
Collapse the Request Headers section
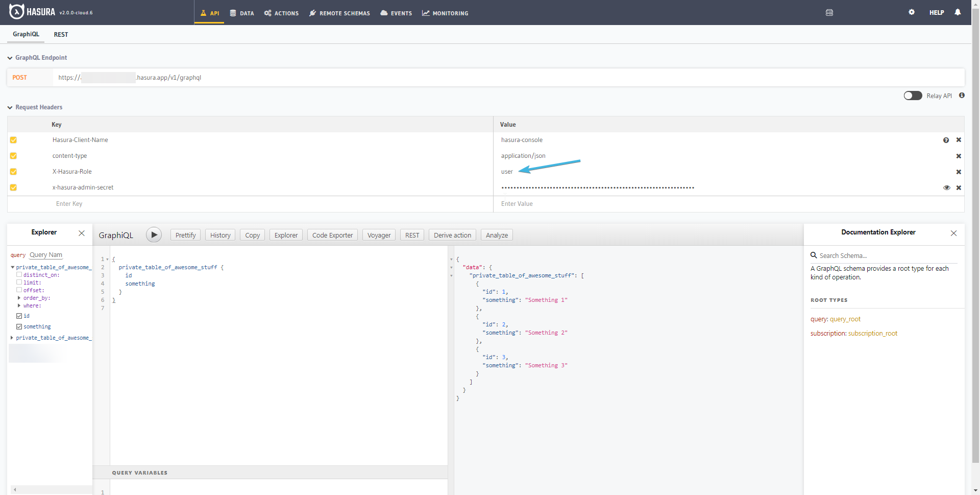click(10, 107)
